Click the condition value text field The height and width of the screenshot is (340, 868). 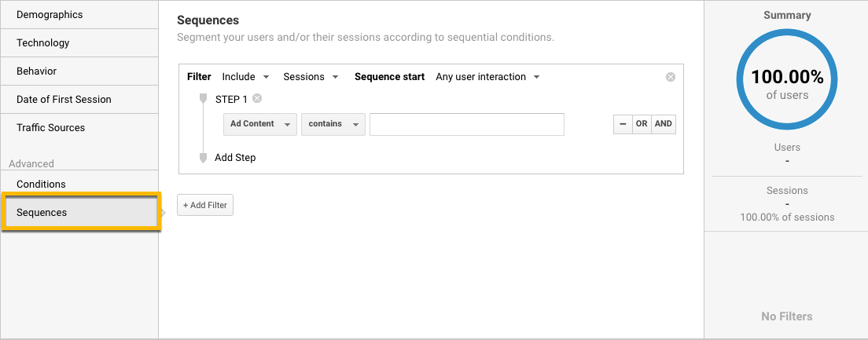pos(467,124)
